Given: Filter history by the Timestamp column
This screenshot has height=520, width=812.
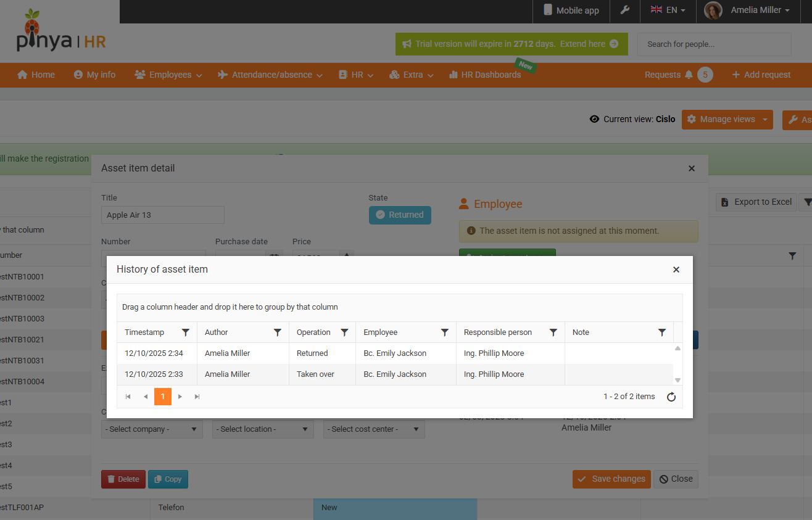Looking at the screenshot, I should coord(186,332).
